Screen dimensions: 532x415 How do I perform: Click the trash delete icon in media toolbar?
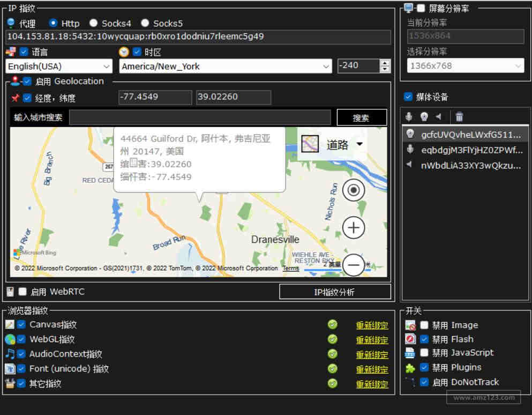(x=459, y=117)
